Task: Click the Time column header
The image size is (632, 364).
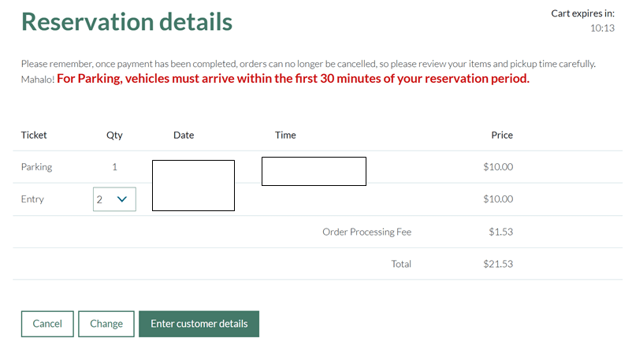Action: click(285, 135)
